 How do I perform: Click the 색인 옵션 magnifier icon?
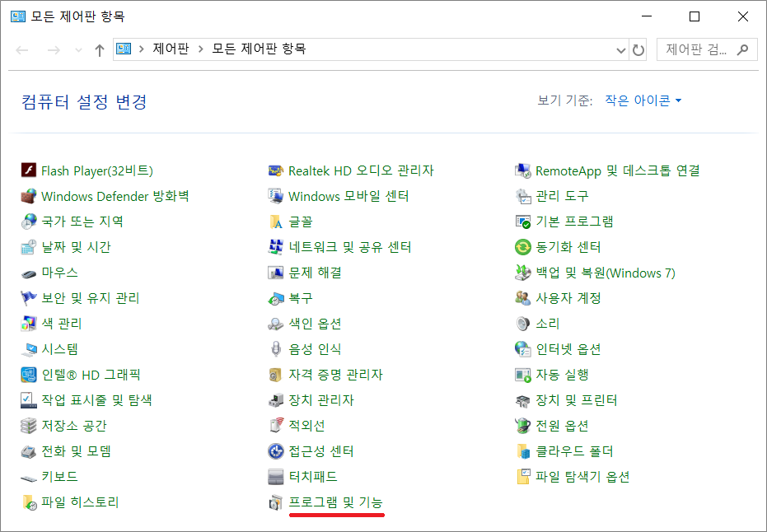276,324
